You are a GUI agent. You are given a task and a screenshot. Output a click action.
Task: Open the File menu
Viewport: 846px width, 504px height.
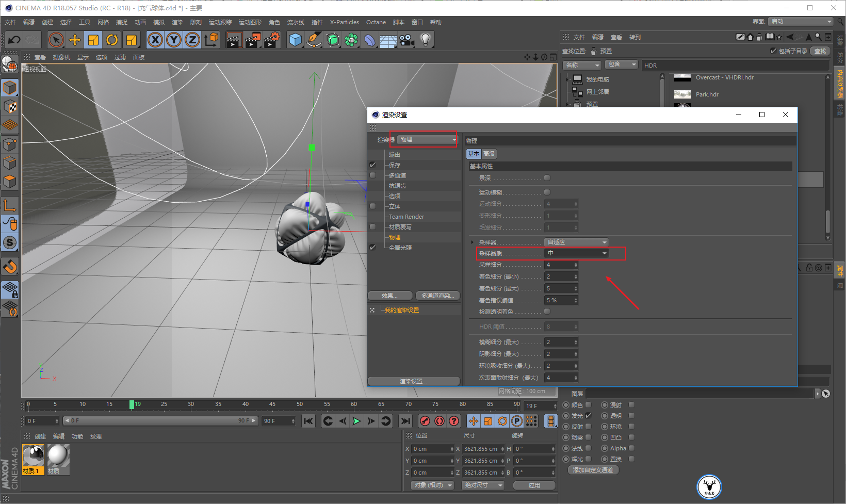(x=10, y=22)
